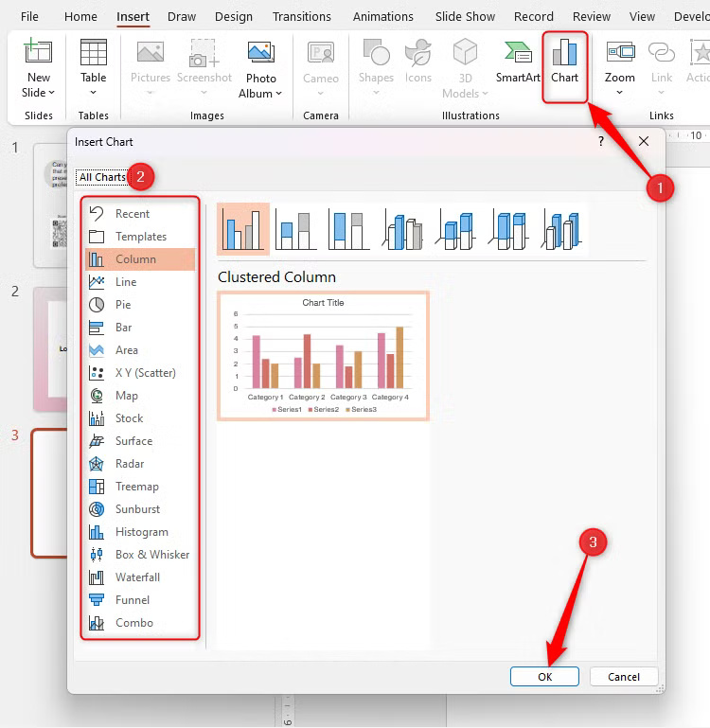Open the New Slide dropdown arrow
The image size is (710, 728).
coord(51,93)
